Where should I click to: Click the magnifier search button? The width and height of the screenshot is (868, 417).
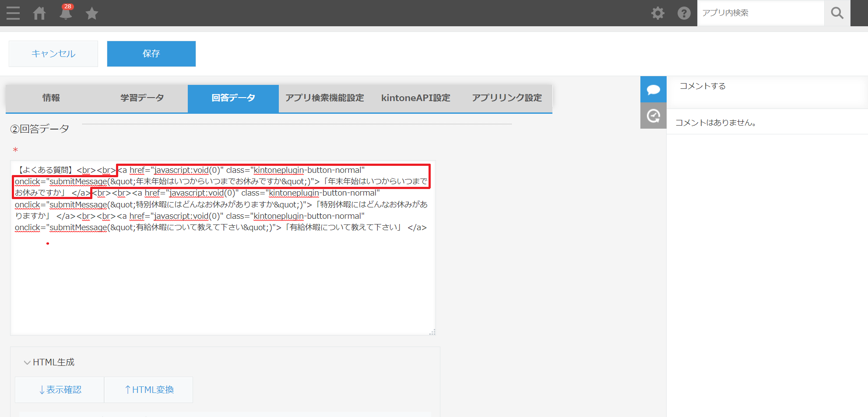[837, 13]
